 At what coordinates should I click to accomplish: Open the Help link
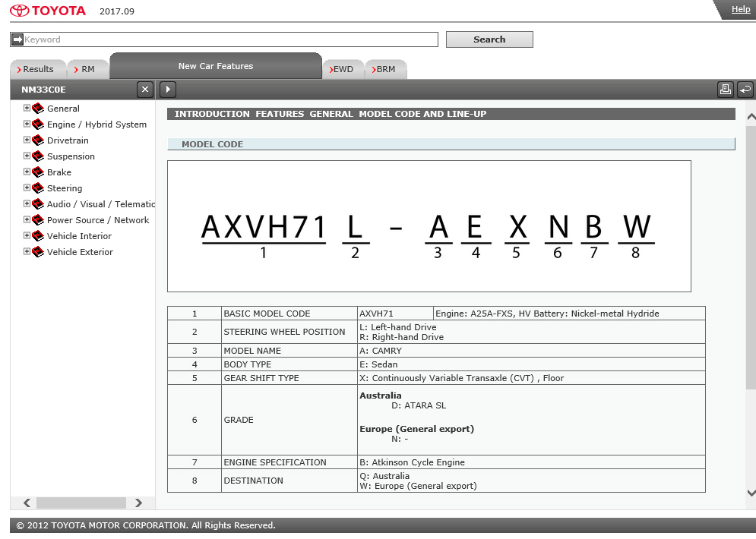pyautogui.click(x=741, y=9)
